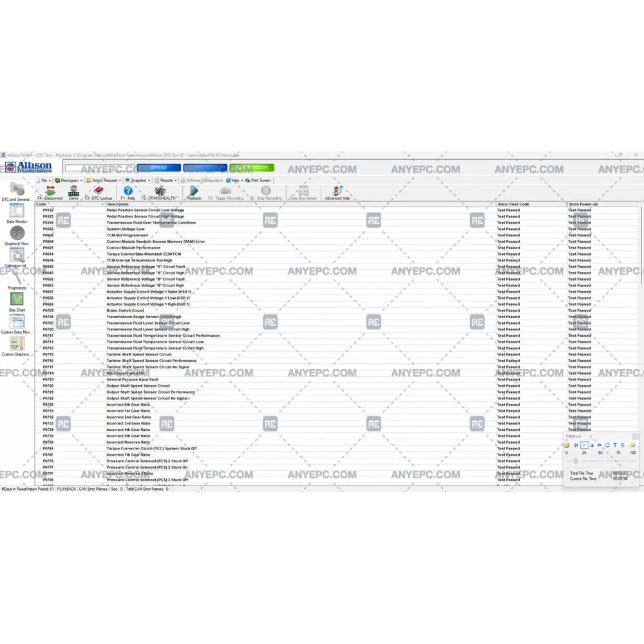Open the Custom Graphics sidebar view
This screenshot has height=644, width=644.
click(x=17, y=344)
